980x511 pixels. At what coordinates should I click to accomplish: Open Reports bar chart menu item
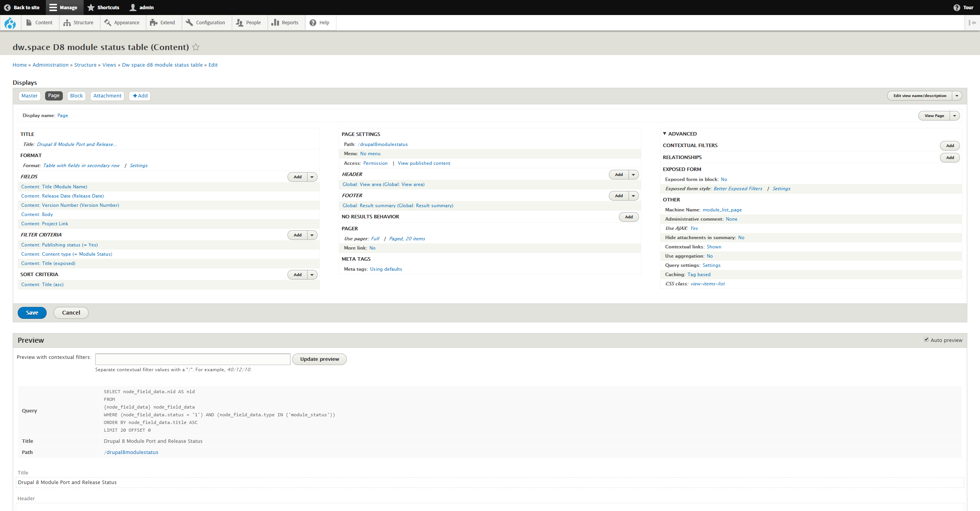point(275,23)
